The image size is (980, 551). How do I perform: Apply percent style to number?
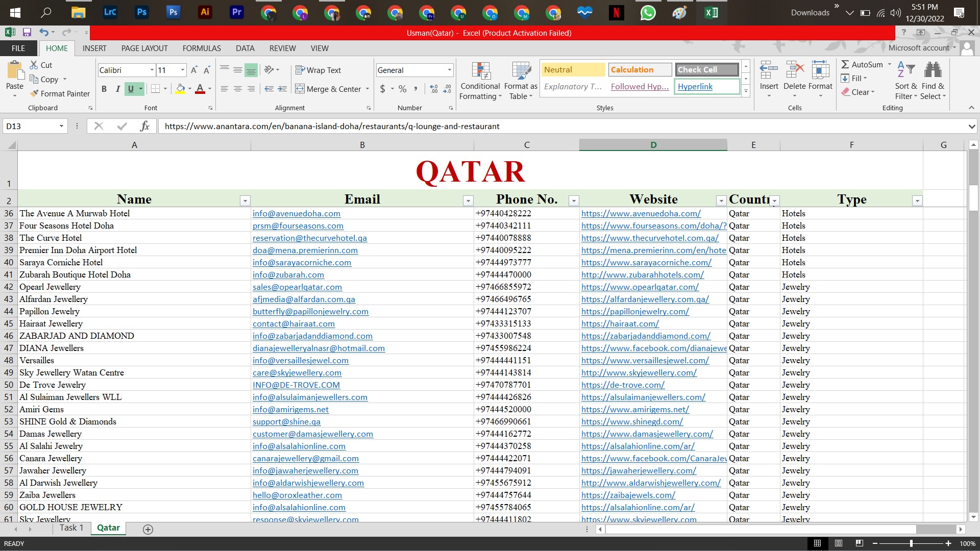(x=403, y=89)
